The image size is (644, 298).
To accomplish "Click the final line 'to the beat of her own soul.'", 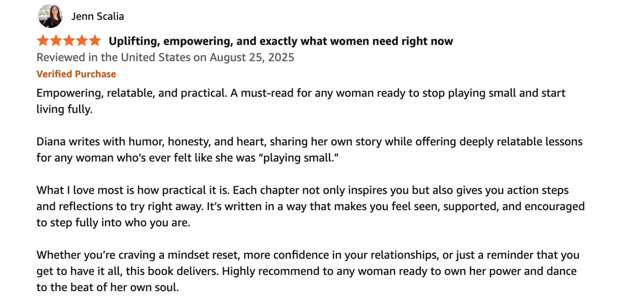I will click(107, 287).
